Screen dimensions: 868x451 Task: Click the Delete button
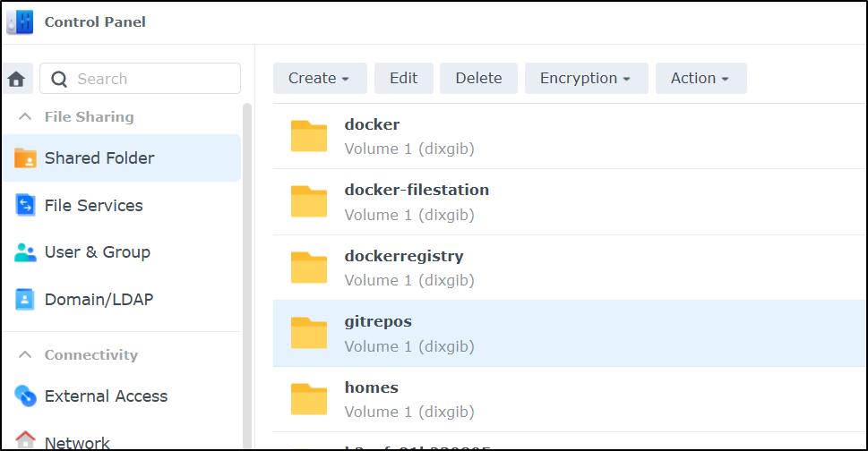[x=478, y=79]
